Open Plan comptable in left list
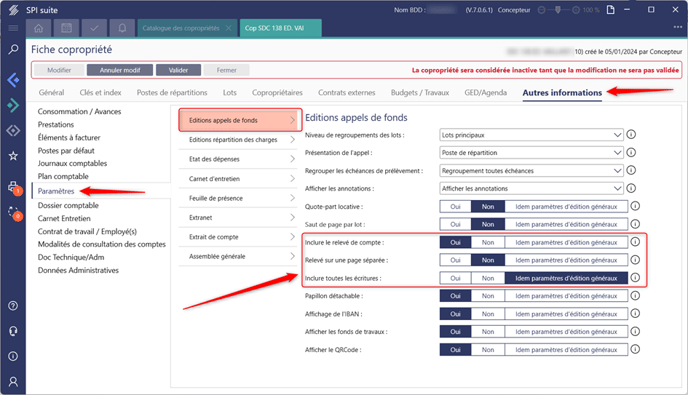Viewport: 688px width, 395px height. (x=63, y=176)
